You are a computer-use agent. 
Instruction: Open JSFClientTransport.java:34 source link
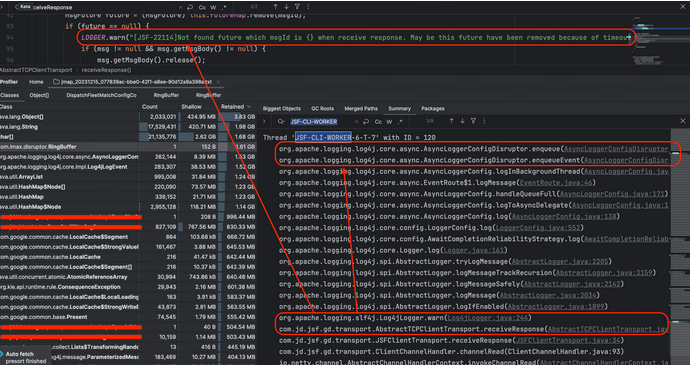[x=569, y=340]
